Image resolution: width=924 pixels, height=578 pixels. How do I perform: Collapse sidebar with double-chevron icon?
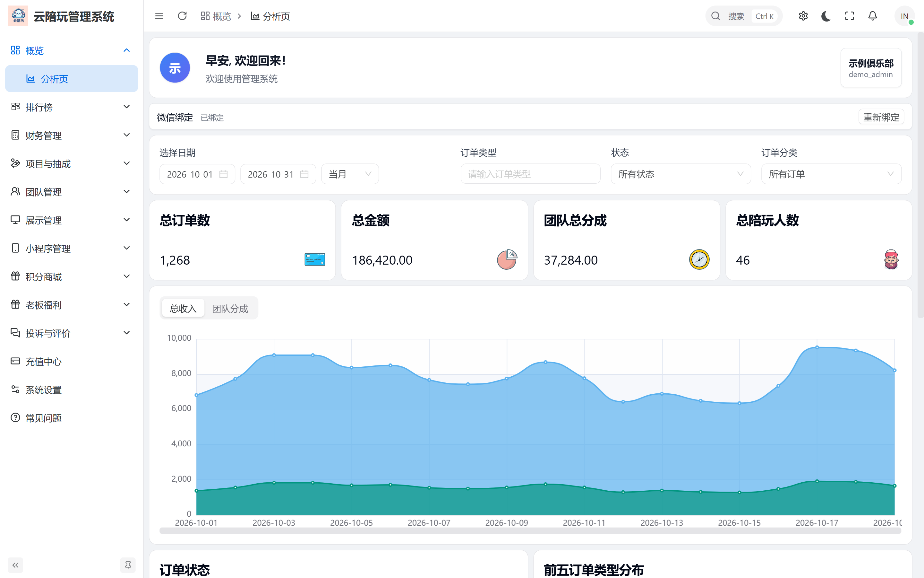pyautogui.click(x=15, y=565)
